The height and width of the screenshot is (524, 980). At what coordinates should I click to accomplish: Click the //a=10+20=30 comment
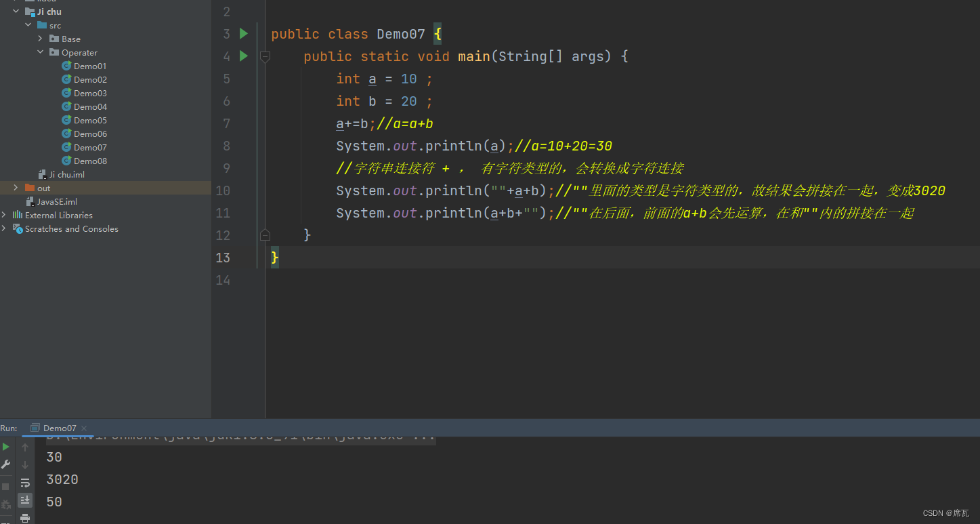[x=563, y=146]
